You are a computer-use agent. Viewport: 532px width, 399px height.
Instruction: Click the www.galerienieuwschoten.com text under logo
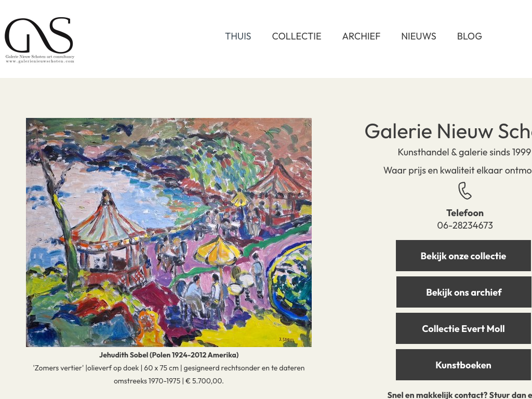(x=39, y=61)
